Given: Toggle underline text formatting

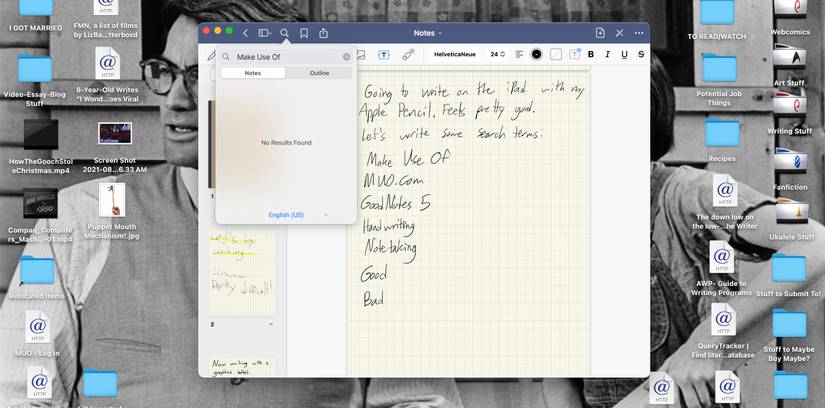Looking at the screenshot, I should (x=625, y=54).
